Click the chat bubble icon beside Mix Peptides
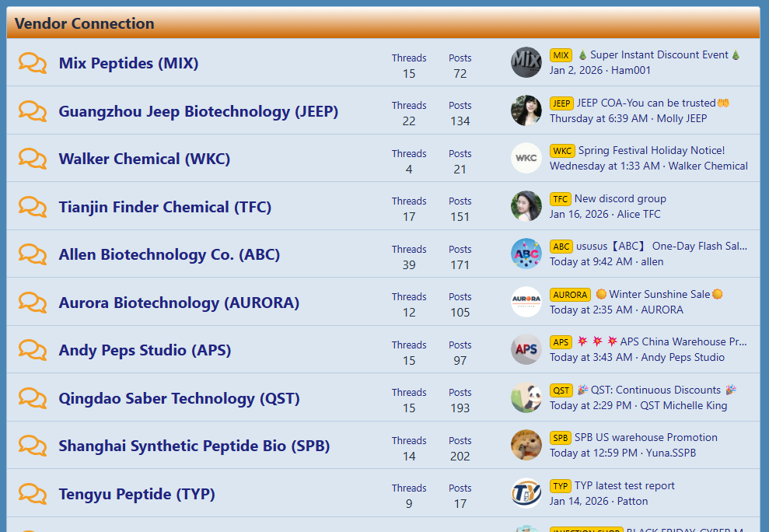769x532 pixels. [33, 63]
